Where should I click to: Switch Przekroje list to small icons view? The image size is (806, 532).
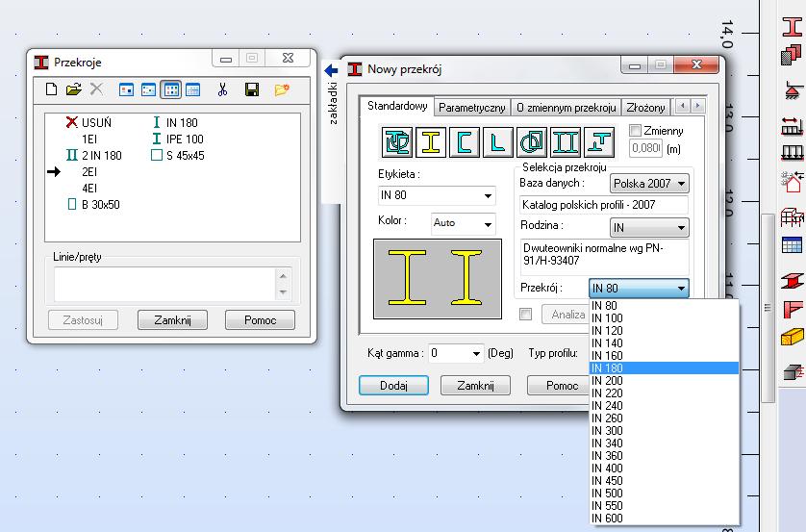[148, 90]
